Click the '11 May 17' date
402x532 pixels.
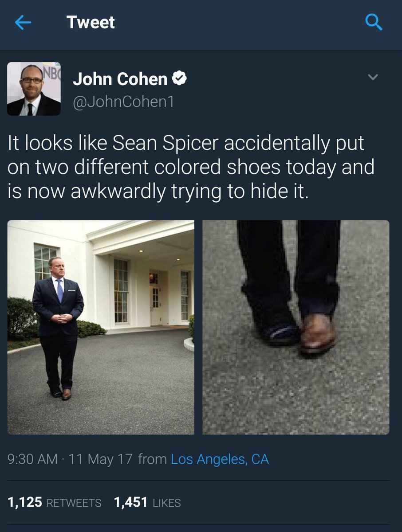point(101,459)
